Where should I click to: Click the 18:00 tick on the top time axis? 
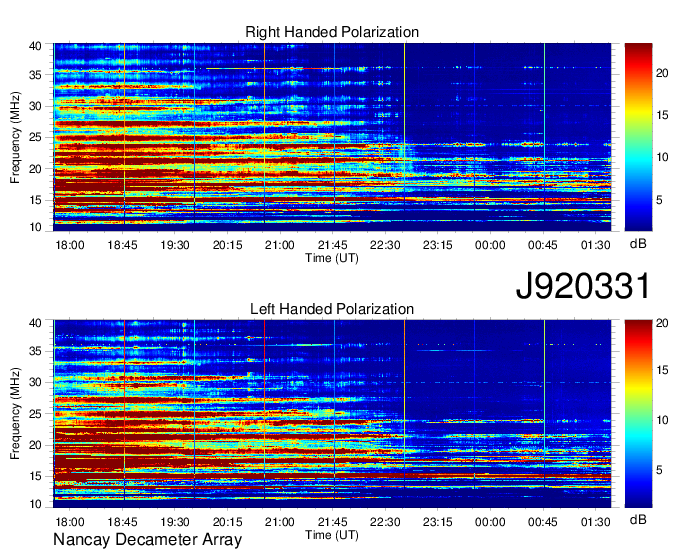pyautogui.click(x=70, y=245)
